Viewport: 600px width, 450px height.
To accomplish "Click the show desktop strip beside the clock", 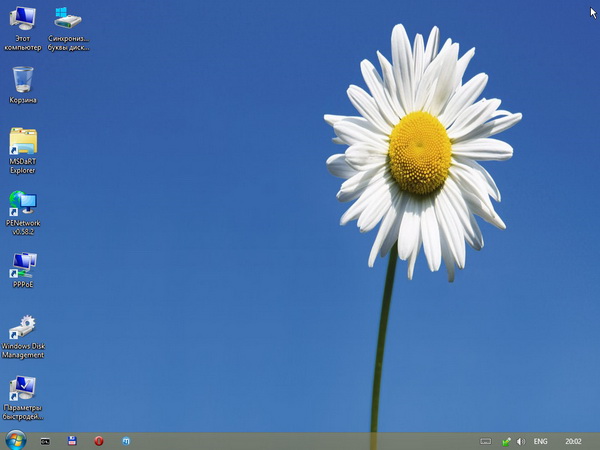I will click(x=597, y=441).
